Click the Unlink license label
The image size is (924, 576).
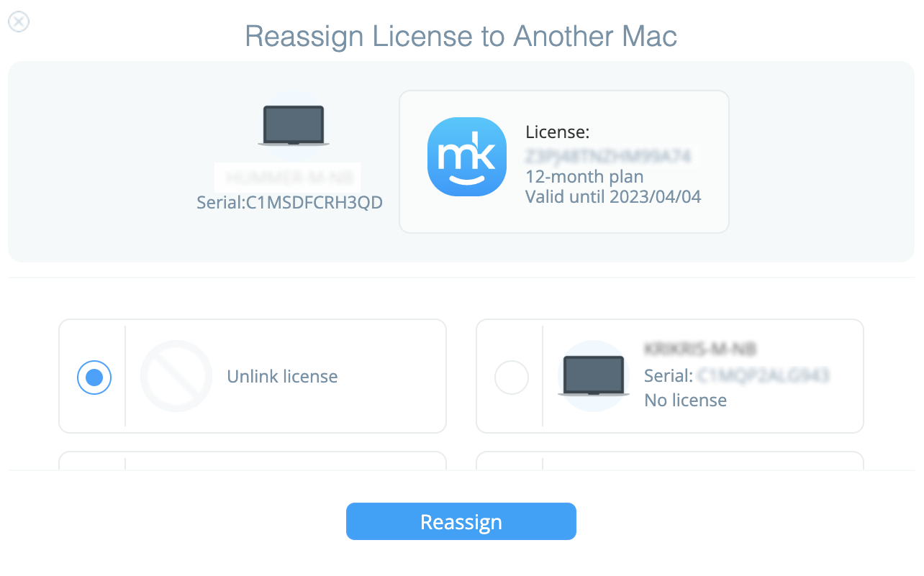pyautogui.click(x=282, y=376)
